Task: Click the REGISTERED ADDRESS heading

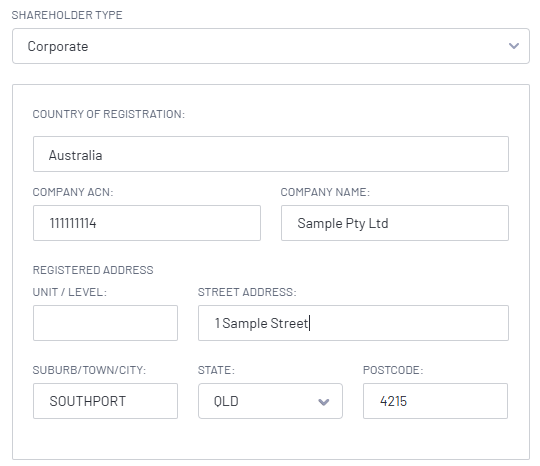Action: click(x=93, y=270)
